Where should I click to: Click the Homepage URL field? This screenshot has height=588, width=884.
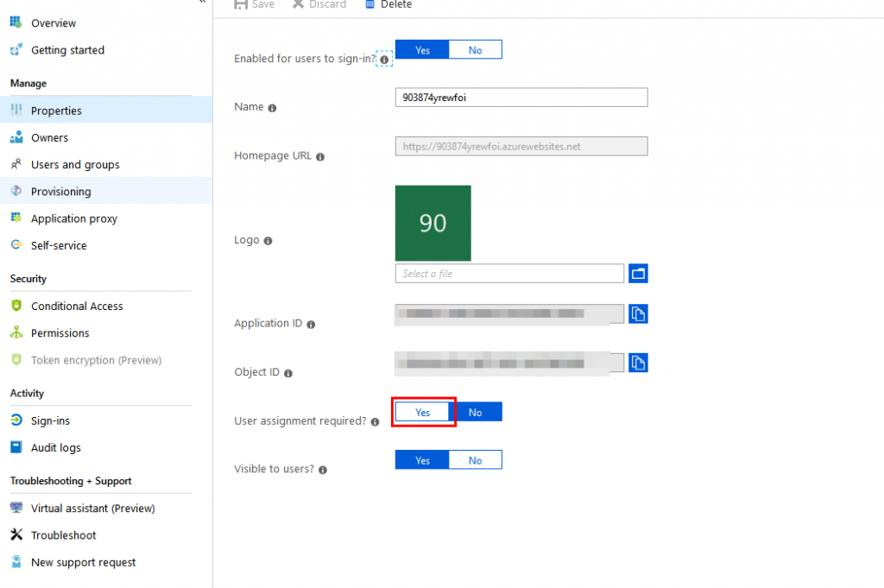click(521, 147)
